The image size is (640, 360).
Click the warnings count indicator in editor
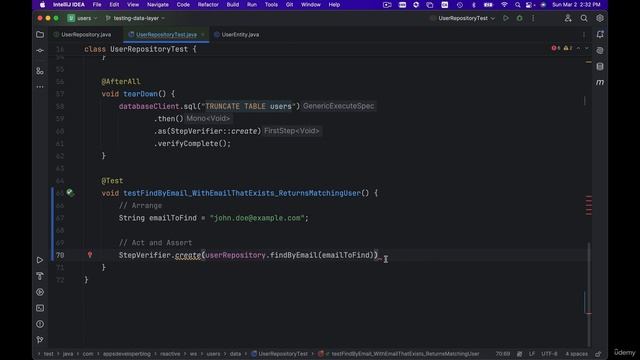pos(568,48)
